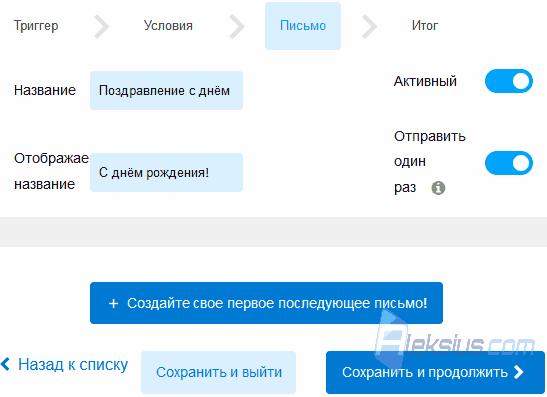547x397 pixels.
Task: Switch to the Условия step
Action: coord(168,26)
